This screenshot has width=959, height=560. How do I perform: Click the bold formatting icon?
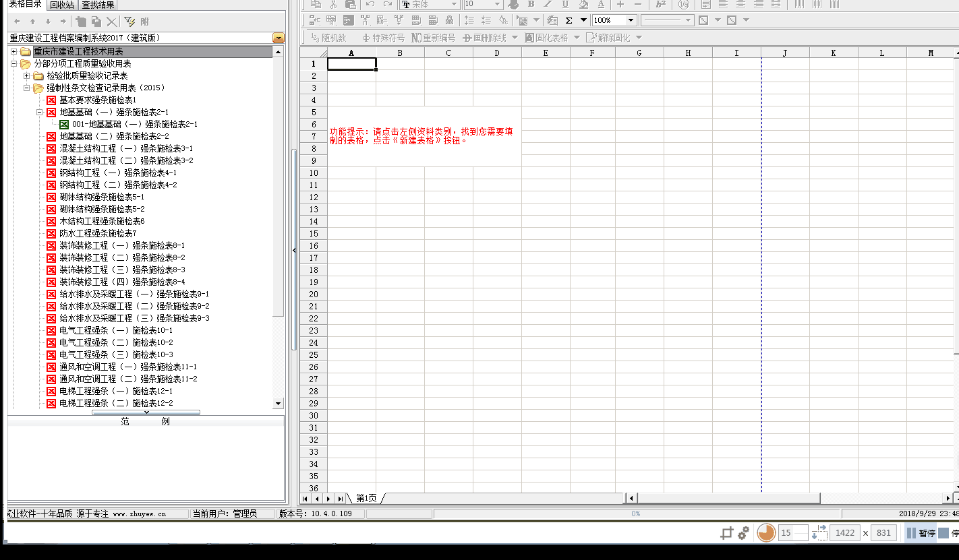pyautogui.click(x=531, y=4)
